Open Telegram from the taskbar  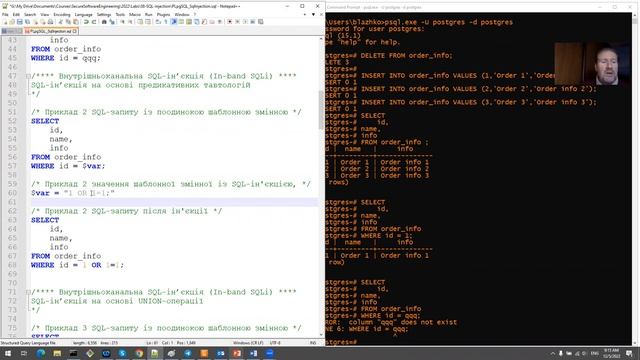pyautogui.click(x=188, y=353)
